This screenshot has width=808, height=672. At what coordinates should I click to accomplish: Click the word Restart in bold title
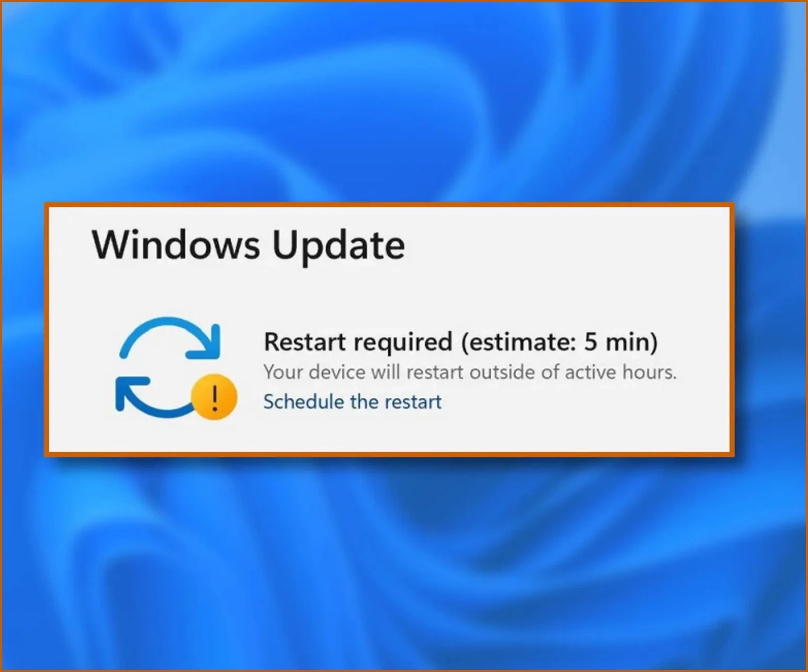305,342
